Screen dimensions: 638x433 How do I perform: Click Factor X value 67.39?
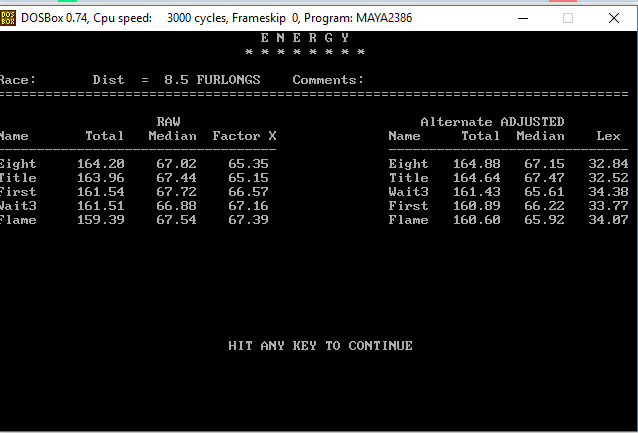(x=248, y=220)
